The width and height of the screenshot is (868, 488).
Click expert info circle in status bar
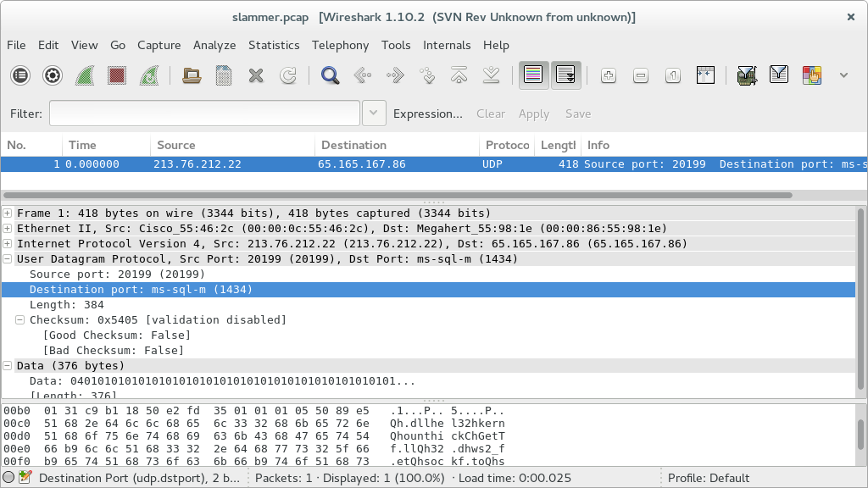point(8,478)
